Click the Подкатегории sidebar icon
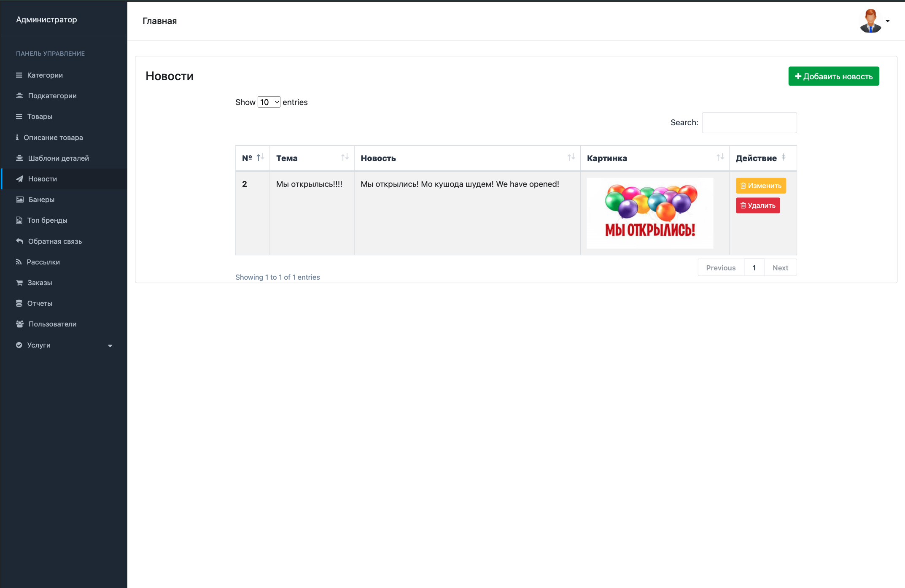 pos(19,96)
